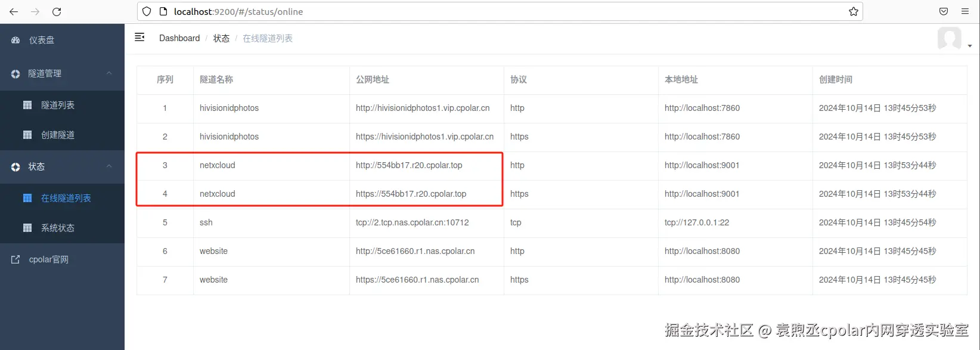Open 创建隧道 menu item
This screenshot has height=350, width=980.
[x=62, y=135]
